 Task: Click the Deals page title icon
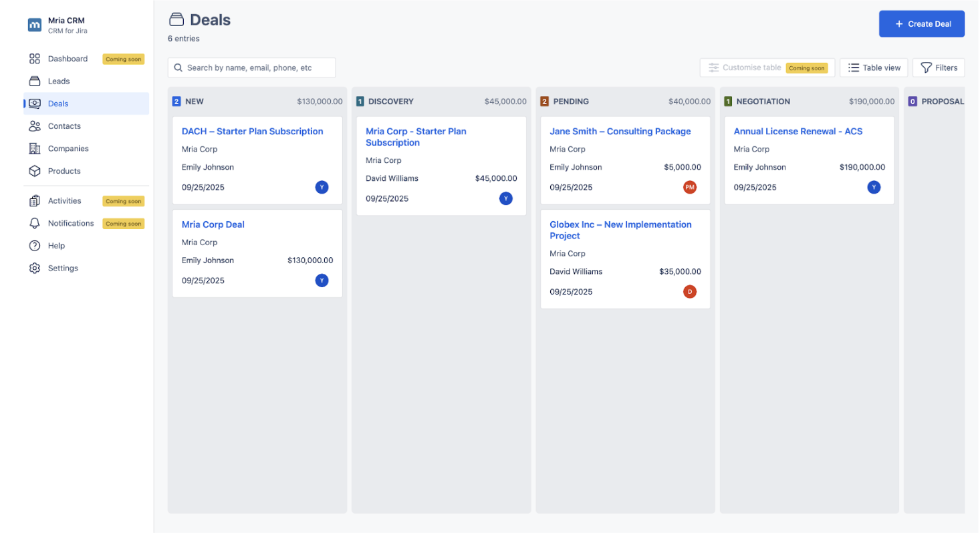coord(176,19)
